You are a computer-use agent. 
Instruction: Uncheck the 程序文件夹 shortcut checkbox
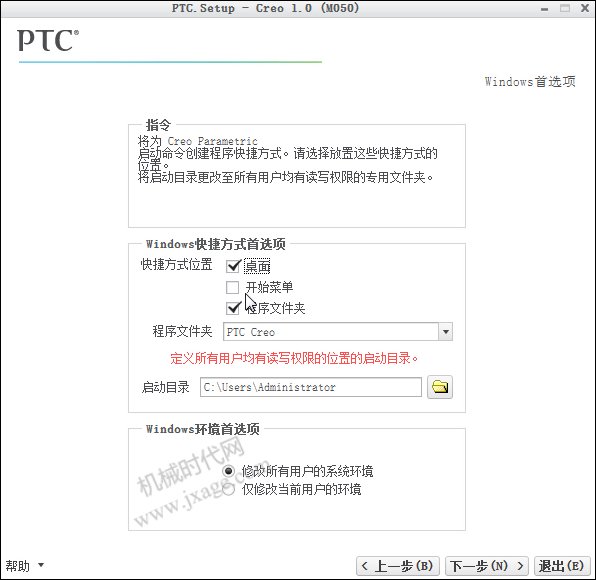[x=233, y=308]
